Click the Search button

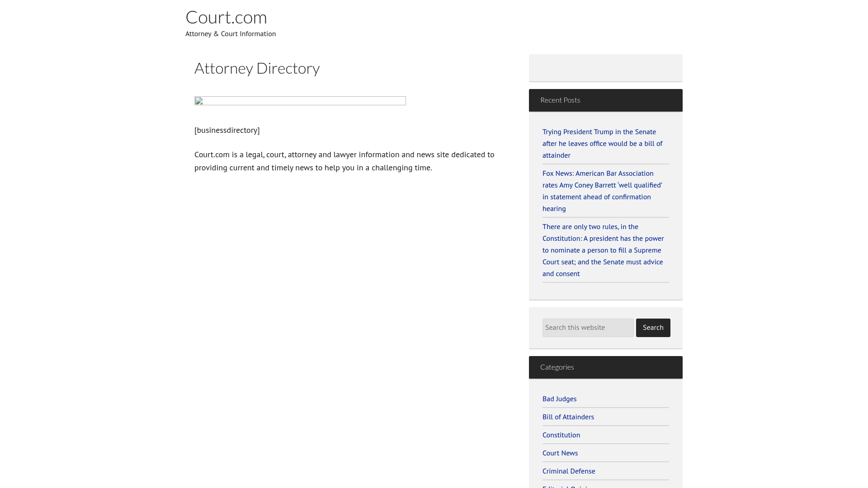[x=653, y=328]
